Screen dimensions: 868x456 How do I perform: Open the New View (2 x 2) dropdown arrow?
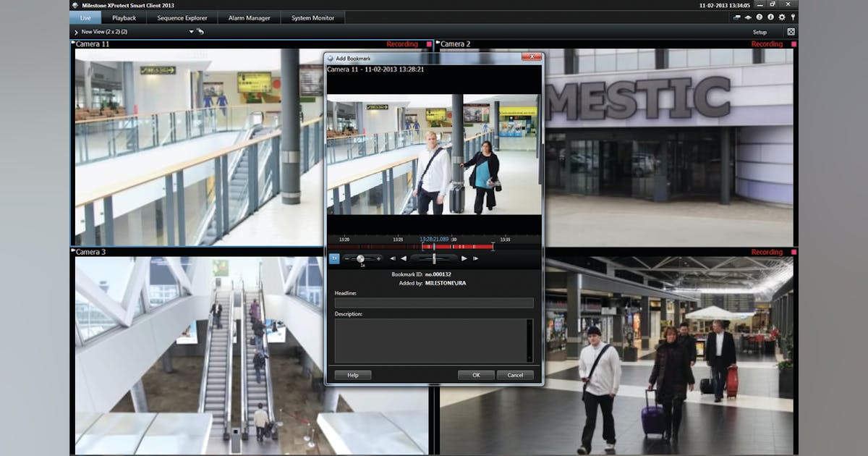point(192,32)
